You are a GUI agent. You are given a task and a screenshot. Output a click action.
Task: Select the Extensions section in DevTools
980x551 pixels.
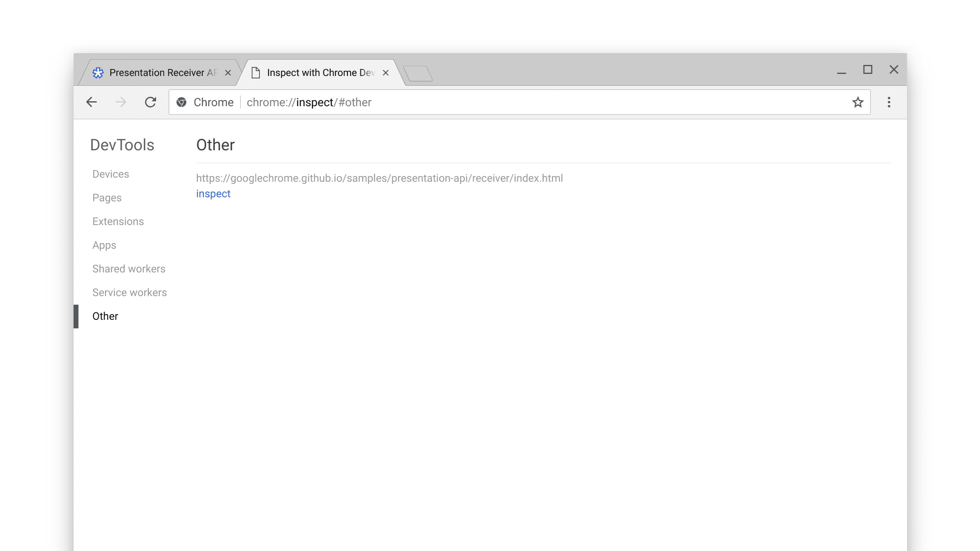click(x=118, y=221)
